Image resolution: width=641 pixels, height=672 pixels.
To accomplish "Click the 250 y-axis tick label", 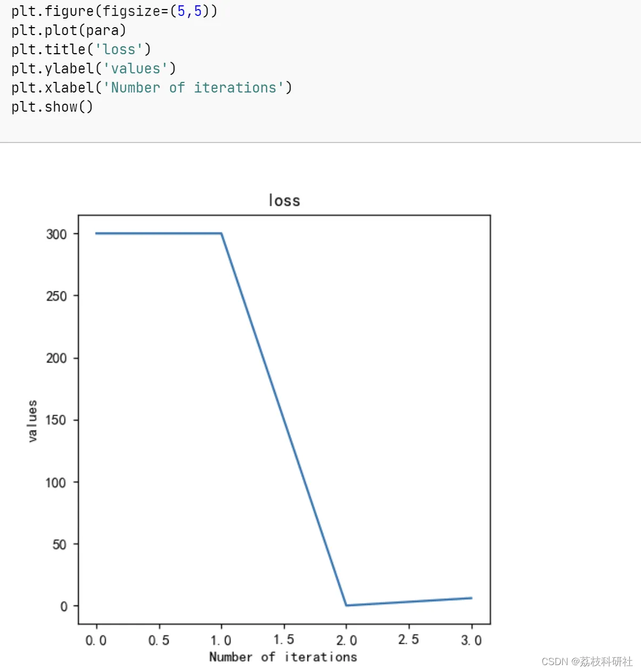I will click(x=56, y=296).
